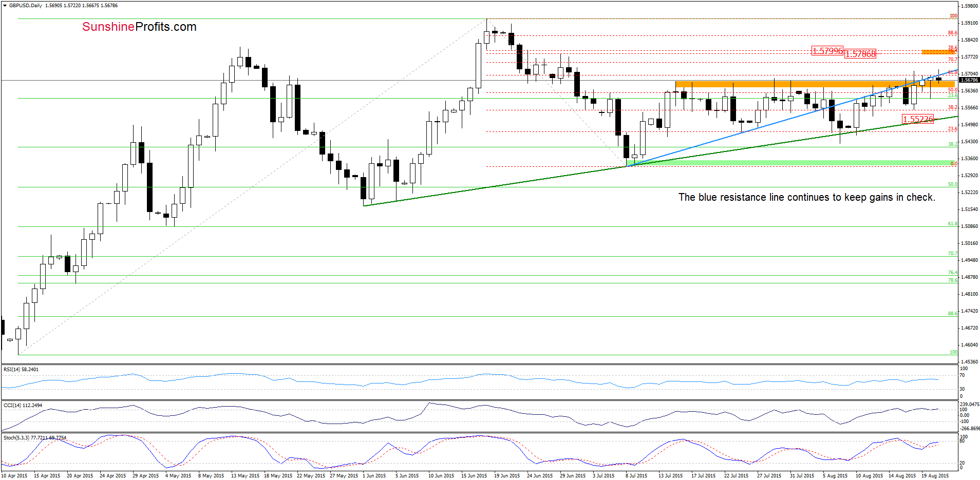Click the 1.57868 red price label
980x480 pixels.
(860, 53)
